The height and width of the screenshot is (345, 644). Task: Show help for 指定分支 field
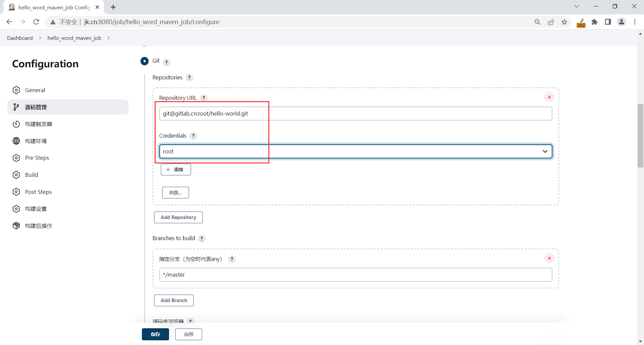232,259
